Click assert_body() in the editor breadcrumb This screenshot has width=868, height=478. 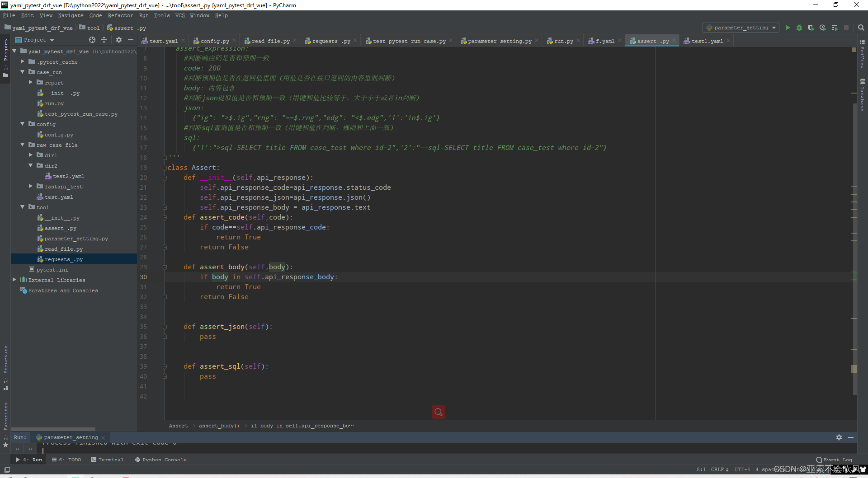[219, 426]
